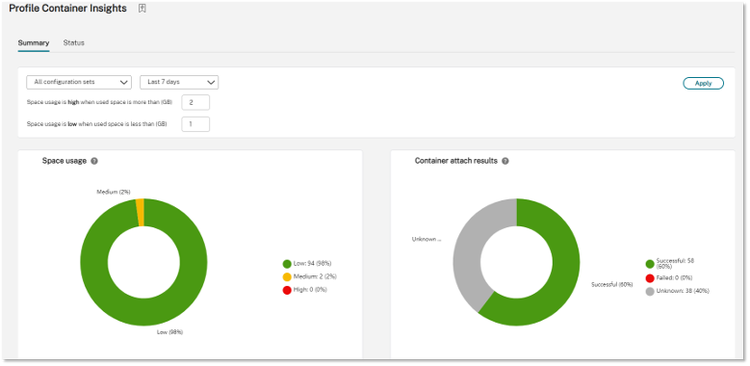
Task: Click the yellow Medium slice of Space usage donut
Action: pos(140,212)
